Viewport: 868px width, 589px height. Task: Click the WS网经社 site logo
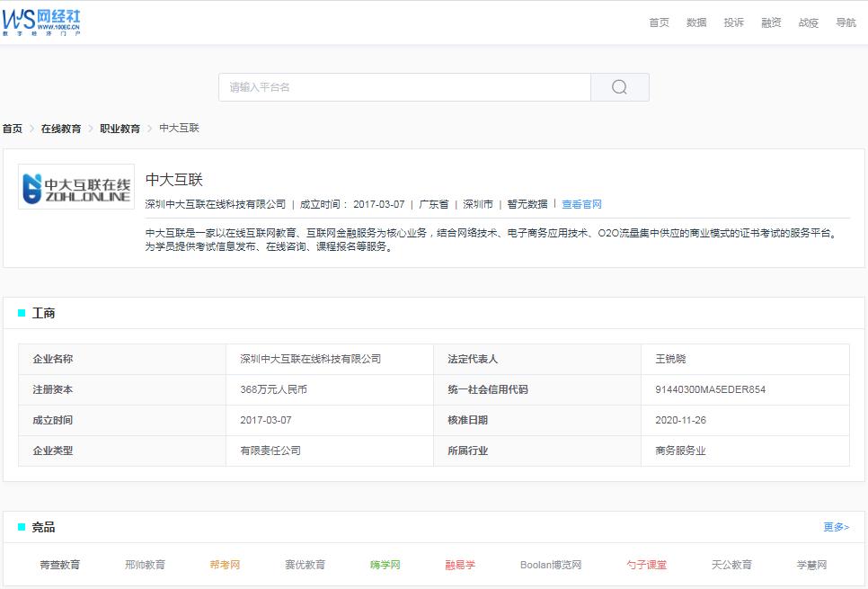pos(42,22)
